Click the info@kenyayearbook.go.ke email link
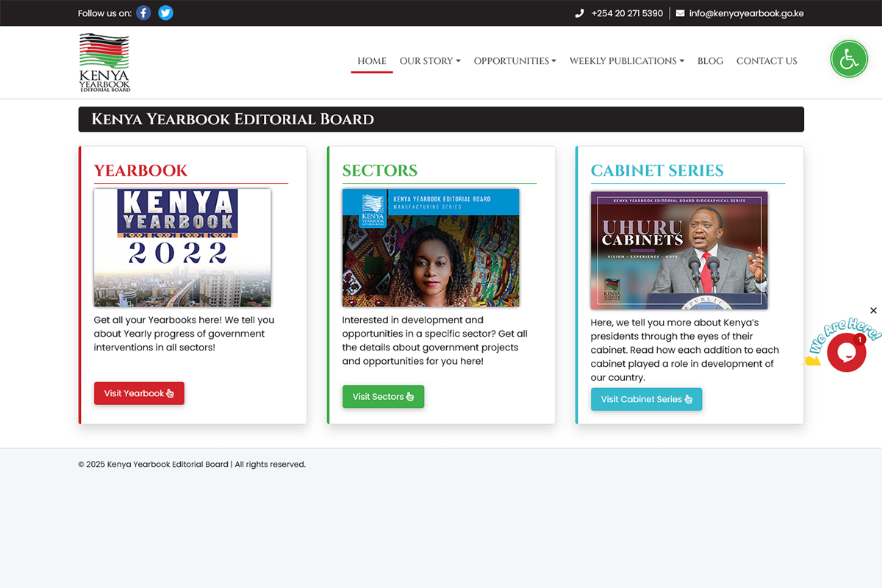 click(x=745, y=12)
